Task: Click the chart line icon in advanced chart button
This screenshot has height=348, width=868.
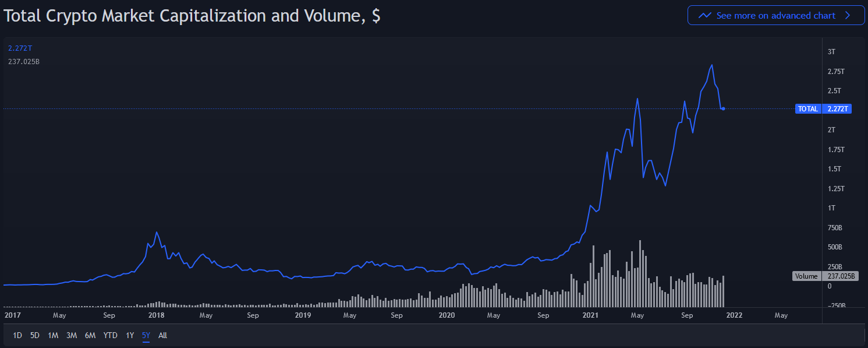Action: pyautogui.click(x=704, y=16)
